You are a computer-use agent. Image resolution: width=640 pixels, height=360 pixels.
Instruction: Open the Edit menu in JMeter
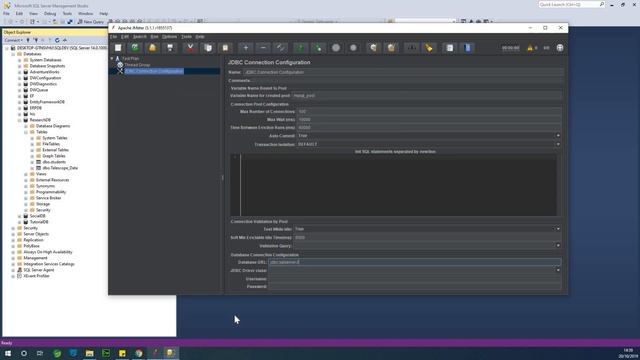pos(125,37)
